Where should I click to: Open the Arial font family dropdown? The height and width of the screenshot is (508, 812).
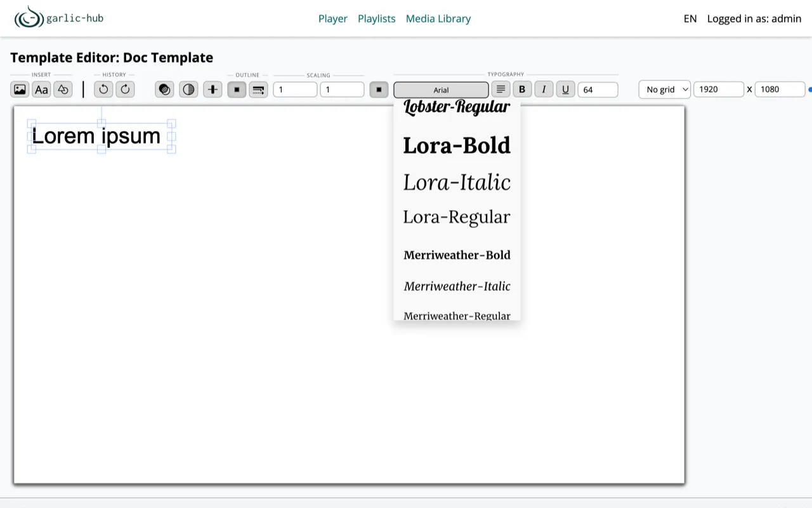point(441,90)
